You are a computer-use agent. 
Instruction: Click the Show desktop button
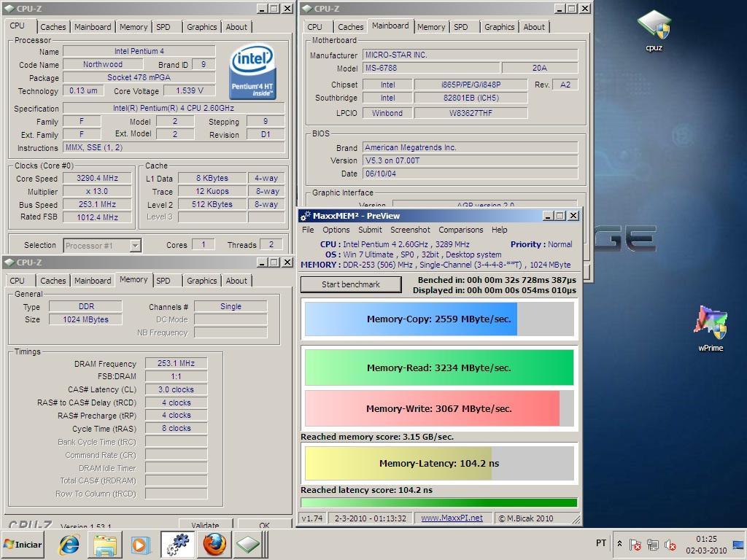pos(738,545)
